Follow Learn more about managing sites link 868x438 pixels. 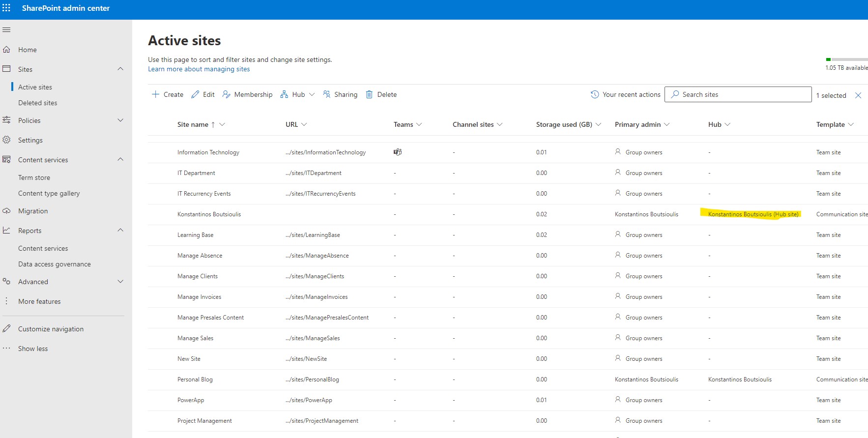[199, 69]
